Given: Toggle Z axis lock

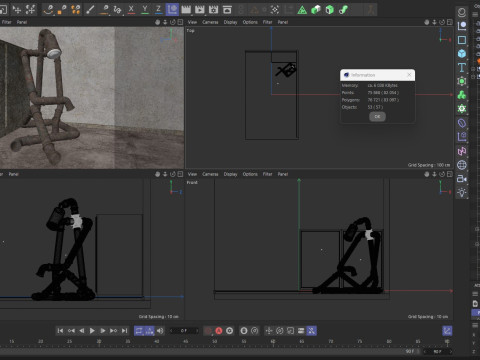Looking at the screenshot, I should [159, 10].
